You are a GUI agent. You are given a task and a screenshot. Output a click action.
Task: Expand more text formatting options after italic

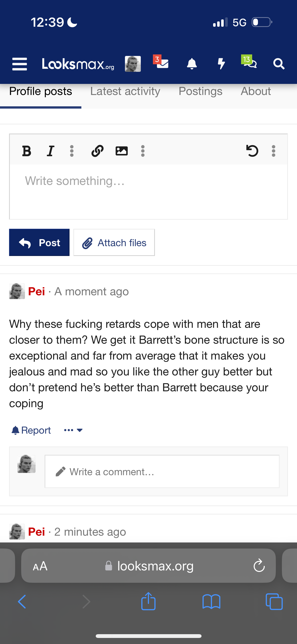(x=72, y=151)
